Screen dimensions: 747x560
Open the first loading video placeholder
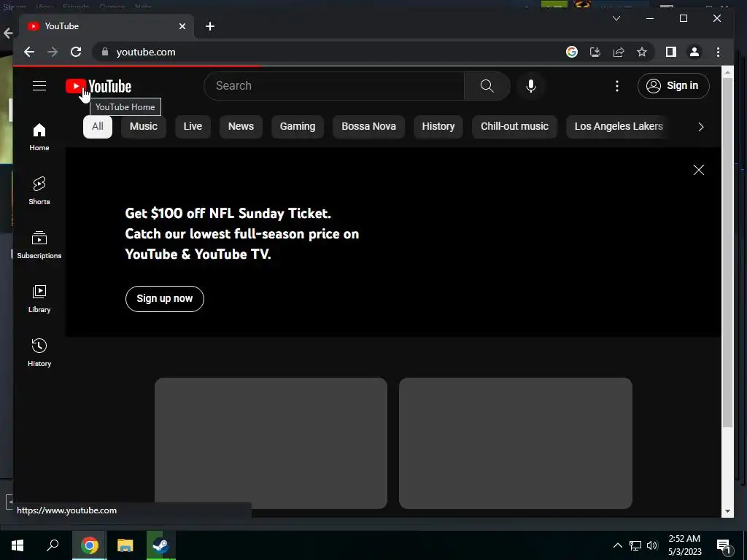point(271,443)
